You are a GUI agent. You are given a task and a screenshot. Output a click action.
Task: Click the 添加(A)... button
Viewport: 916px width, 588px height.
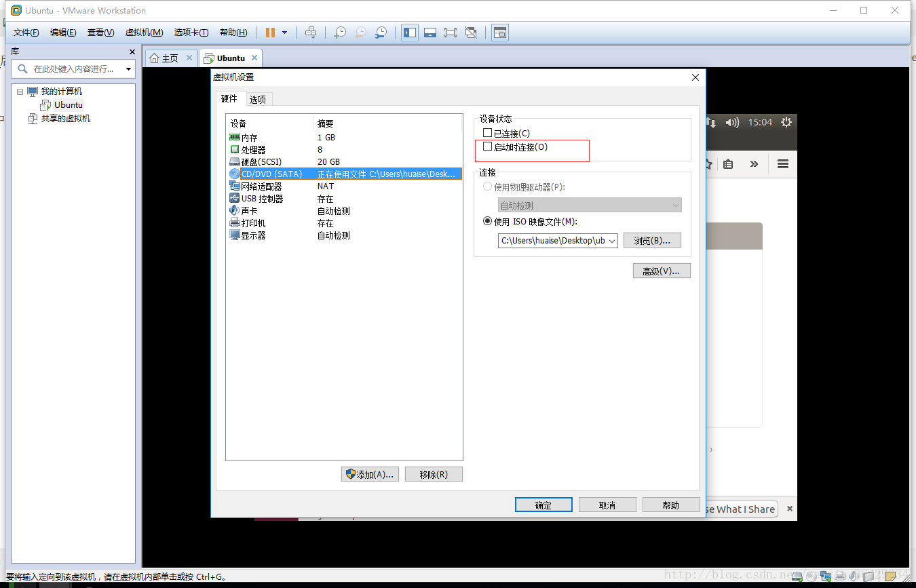[x=369, y=474]
